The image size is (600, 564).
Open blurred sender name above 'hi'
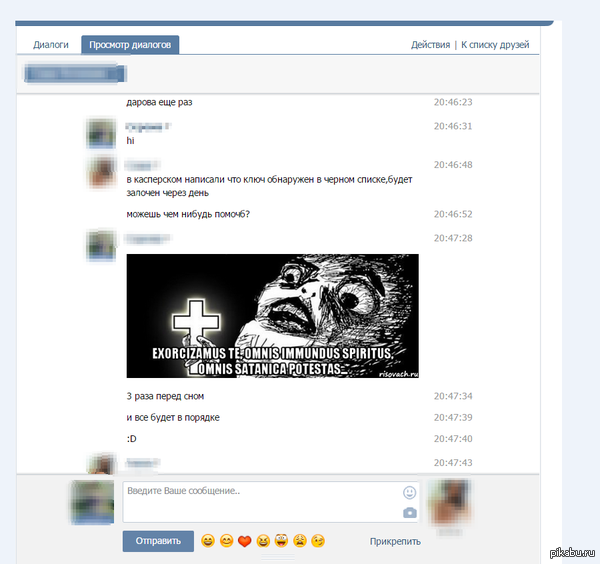[x=148, y=127]
